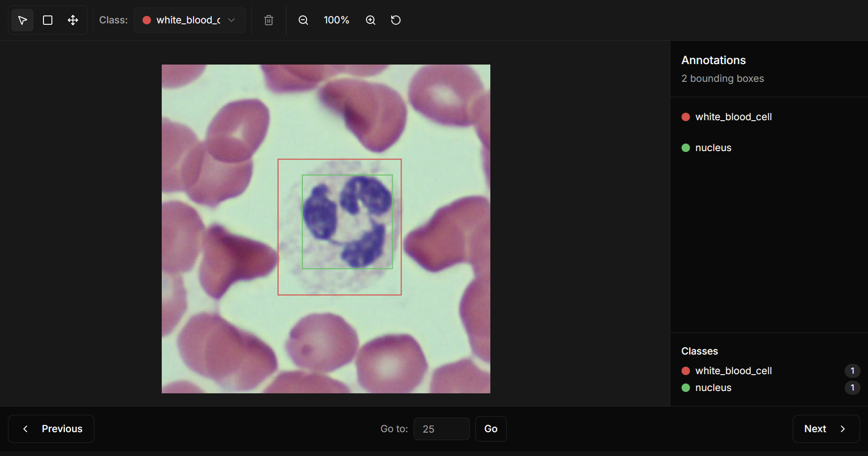Focus the Go to image number field
Viewport: 868px width, 456px height.
tap(441, 429)
